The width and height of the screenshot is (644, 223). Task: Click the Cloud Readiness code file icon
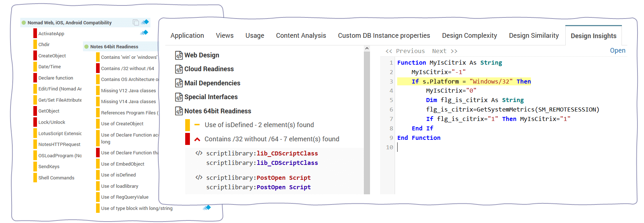pos(179,69)
